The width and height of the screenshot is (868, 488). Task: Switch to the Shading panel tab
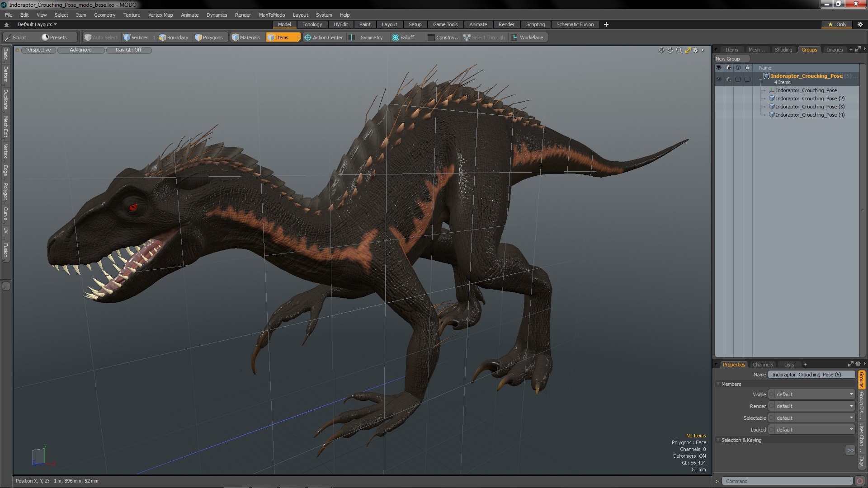(x=783, y=50)
